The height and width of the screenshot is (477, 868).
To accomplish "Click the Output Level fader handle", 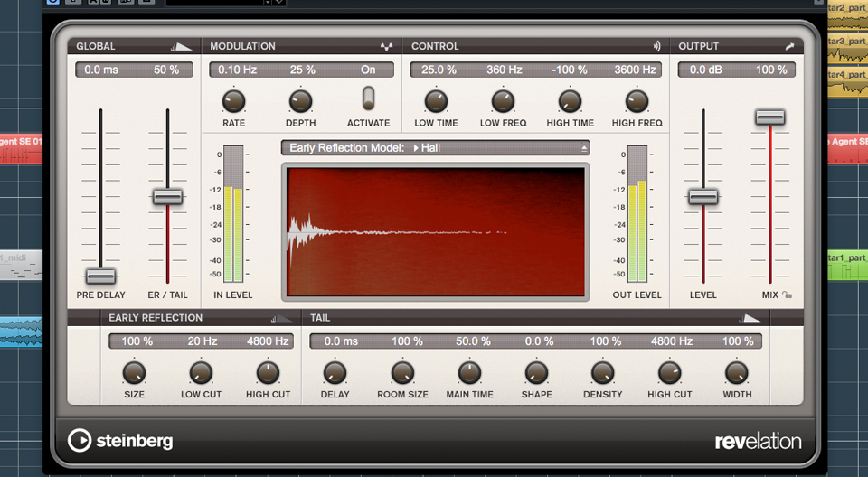I will coord(703,196).
